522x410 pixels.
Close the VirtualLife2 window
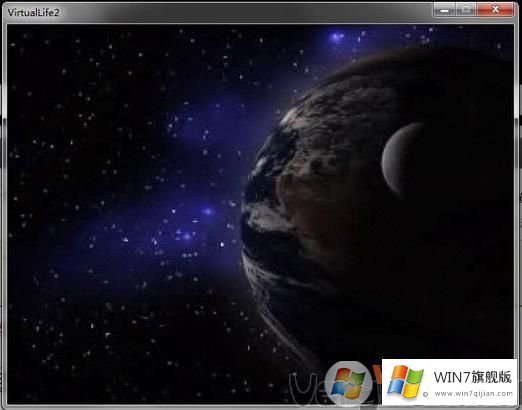(495, 10)
